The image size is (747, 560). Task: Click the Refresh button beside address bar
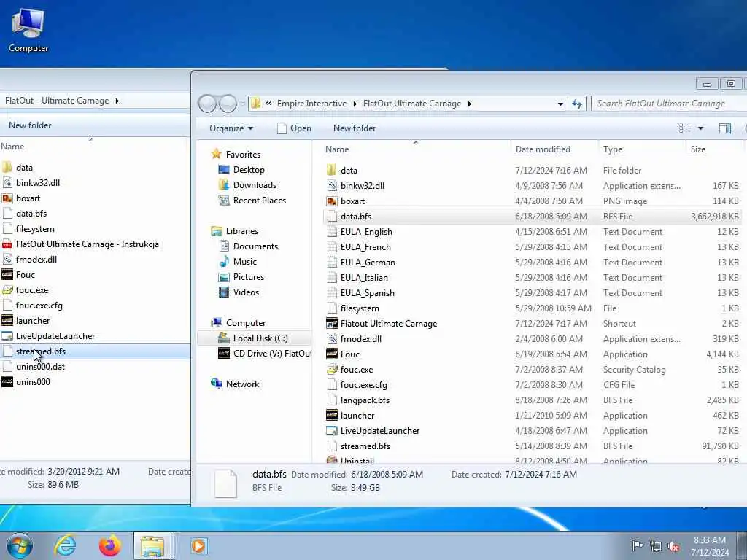[577, 104]
